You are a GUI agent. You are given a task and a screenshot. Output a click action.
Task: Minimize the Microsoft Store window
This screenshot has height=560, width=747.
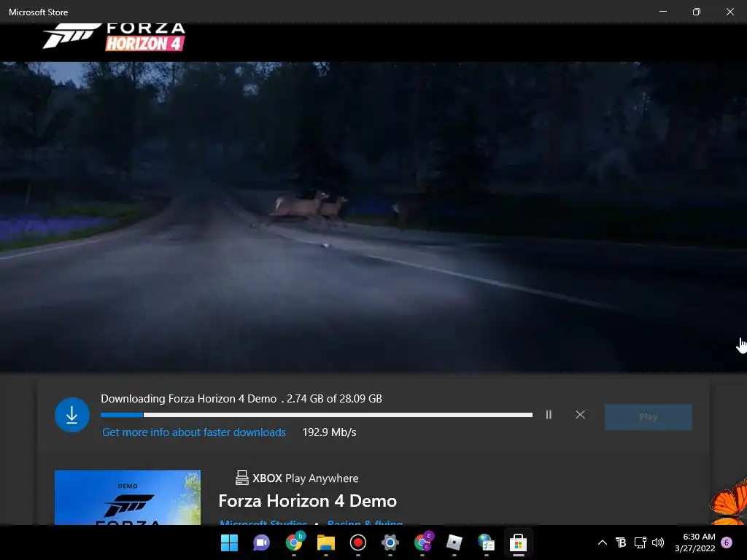point(662,12)
